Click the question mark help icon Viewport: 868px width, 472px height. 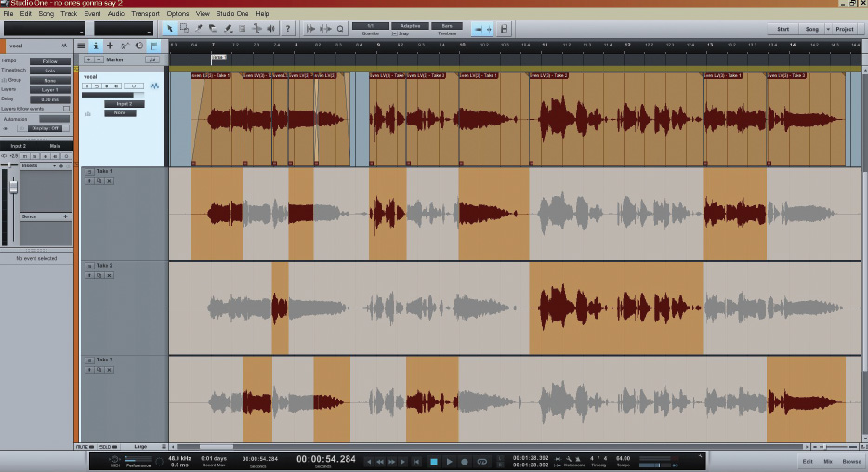[x=287, y=29]
